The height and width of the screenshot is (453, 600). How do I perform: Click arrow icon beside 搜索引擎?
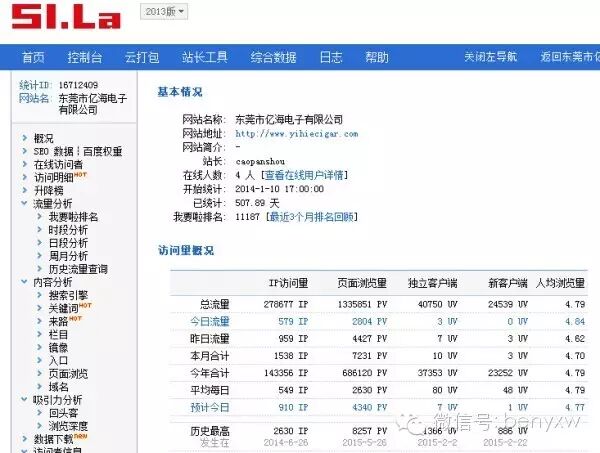pyautogui.click(x=39, y=295)
